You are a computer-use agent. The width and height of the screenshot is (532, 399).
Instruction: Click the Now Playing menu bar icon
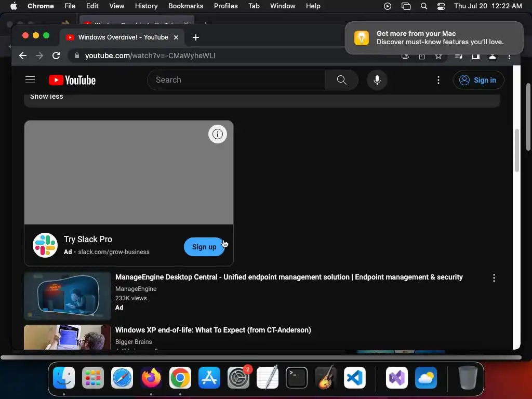click(388, 6)
